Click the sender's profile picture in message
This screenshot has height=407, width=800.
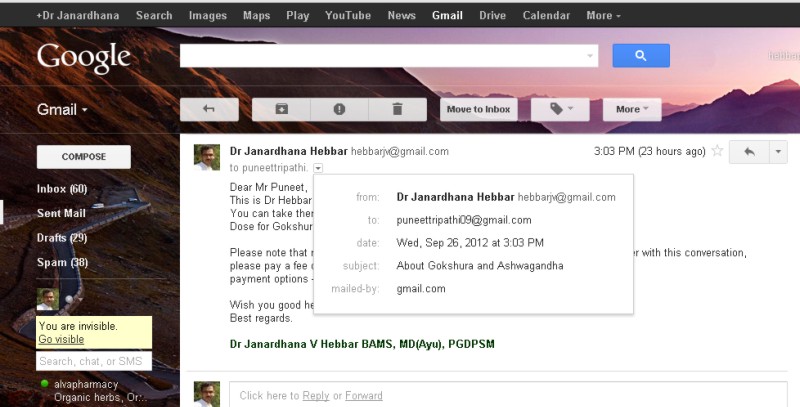(207, 157)
